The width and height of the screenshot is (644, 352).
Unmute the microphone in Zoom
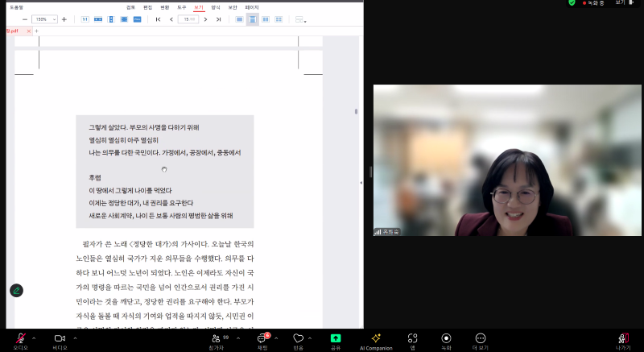pos(20,338)
